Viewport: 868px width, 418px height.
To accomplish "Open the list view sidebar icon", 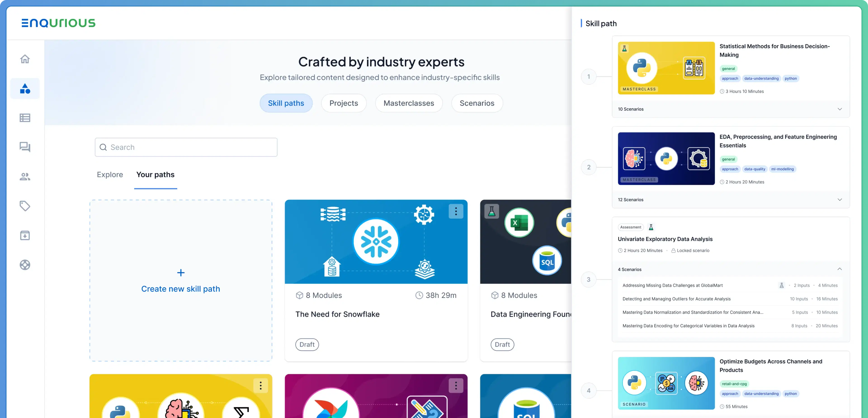I will pos(25,118).
